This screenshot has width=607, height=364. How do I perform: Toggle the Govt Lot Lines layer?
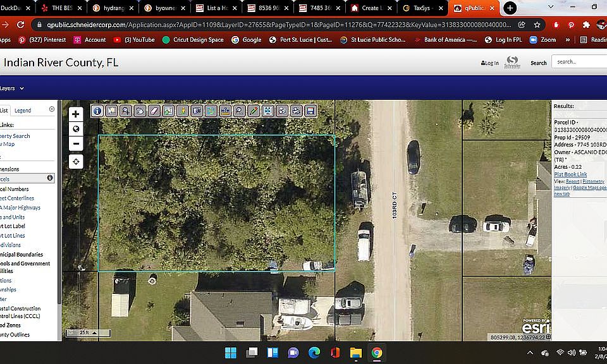[x=13, y=236]
